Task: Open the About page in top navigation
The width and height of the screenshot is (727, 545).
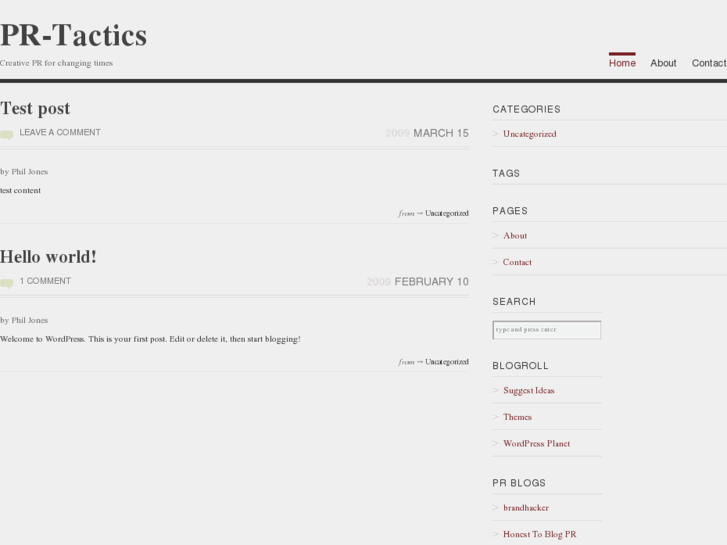Action: coord(663,63)
